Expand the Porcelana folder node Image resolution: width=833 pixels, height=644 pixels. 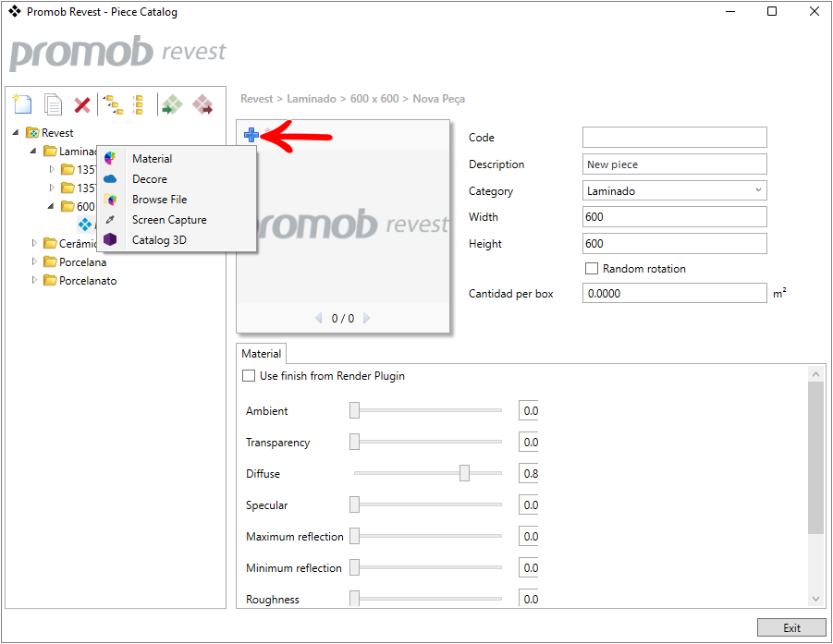(x=34, y=261)
